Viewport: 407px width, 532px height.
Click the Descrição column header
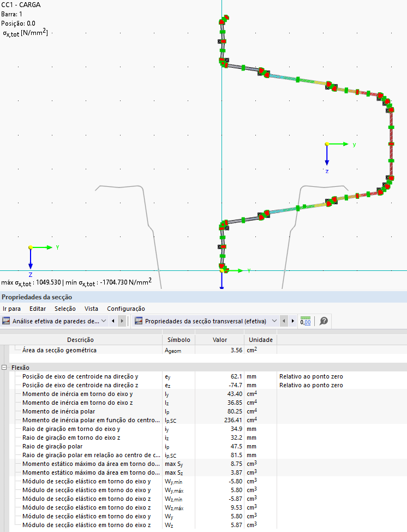pos(80,340)
